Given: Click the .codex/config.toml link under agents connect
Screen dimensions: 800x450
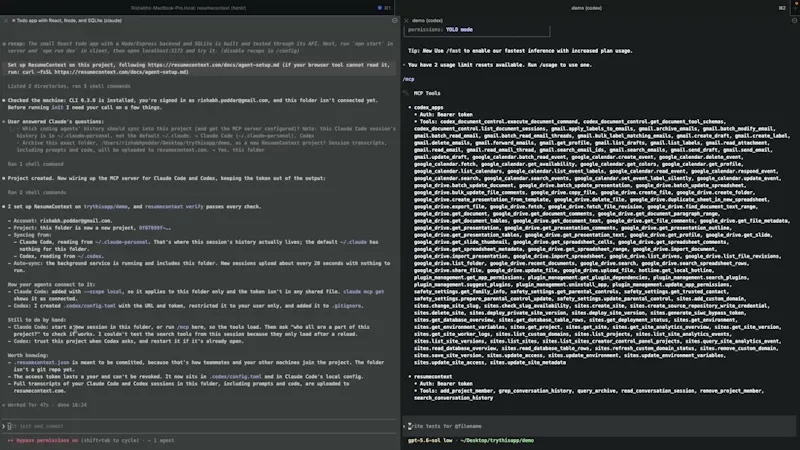Looking at the screenshot, I should tap(89, 306).
